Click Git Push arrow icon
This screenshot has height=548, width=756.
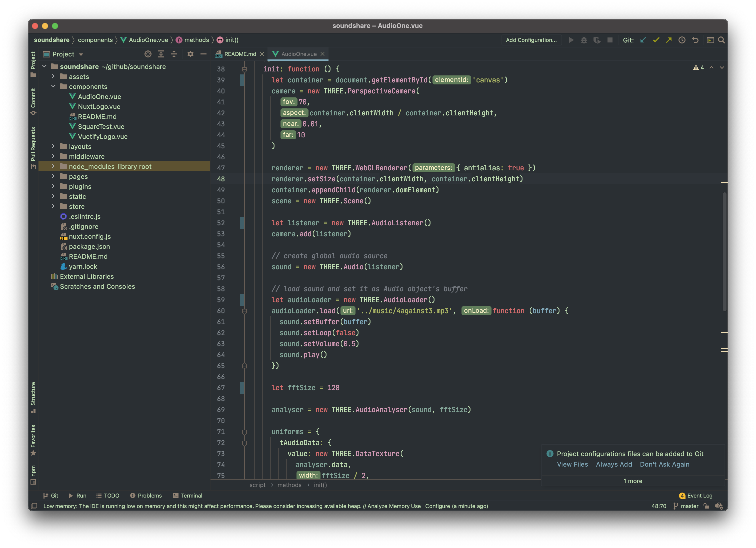(669, 40)
